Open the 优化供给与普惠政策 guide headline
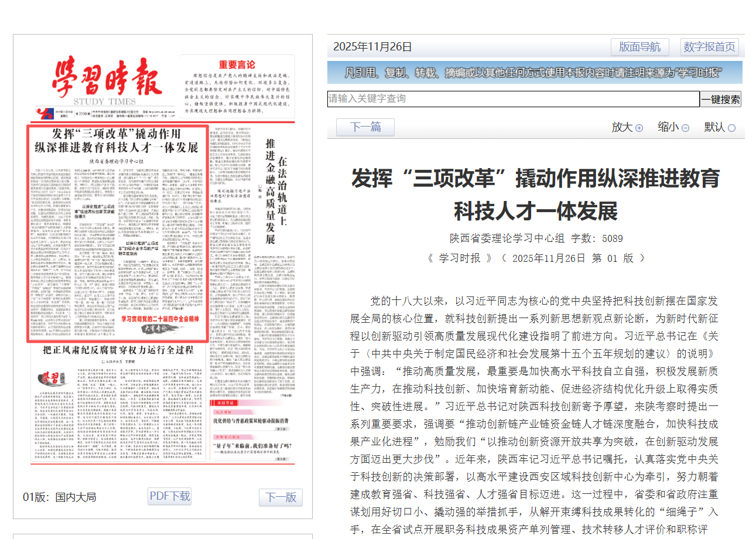 point(252,421)
